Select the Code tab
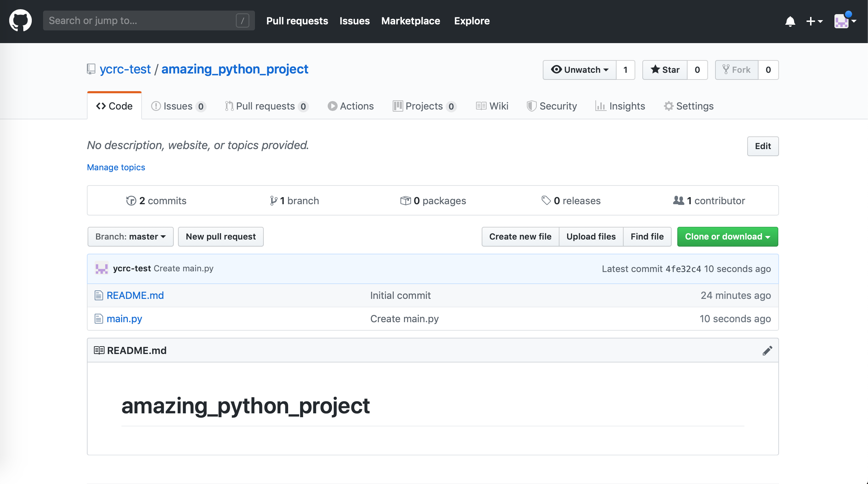Screen dimensions: 868x484 [114, 106]
